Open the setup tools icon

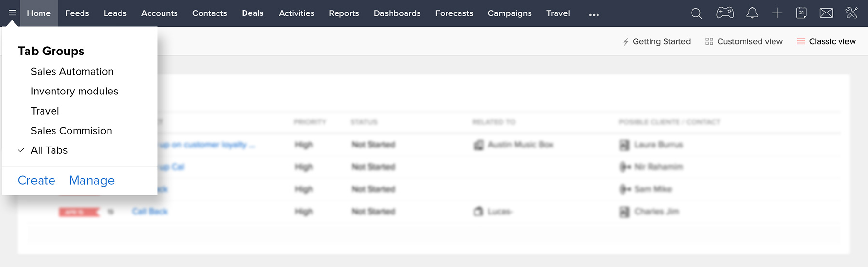pos(852,13)
